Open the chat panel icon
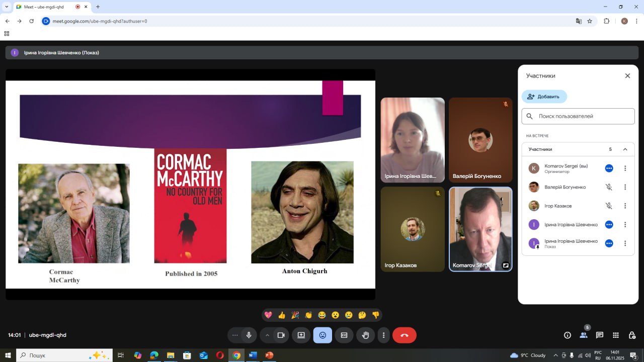The image size is (644, 362). coord(600,335)
